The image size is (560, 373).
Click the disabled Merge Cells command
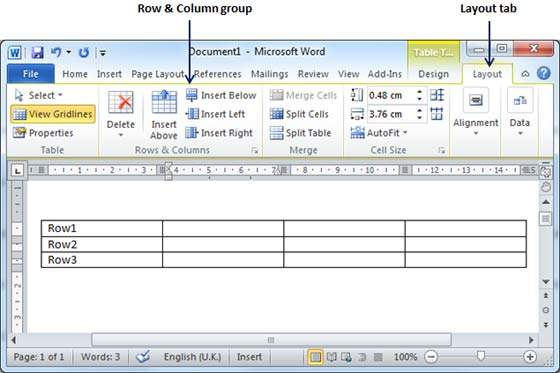[303, 95]
